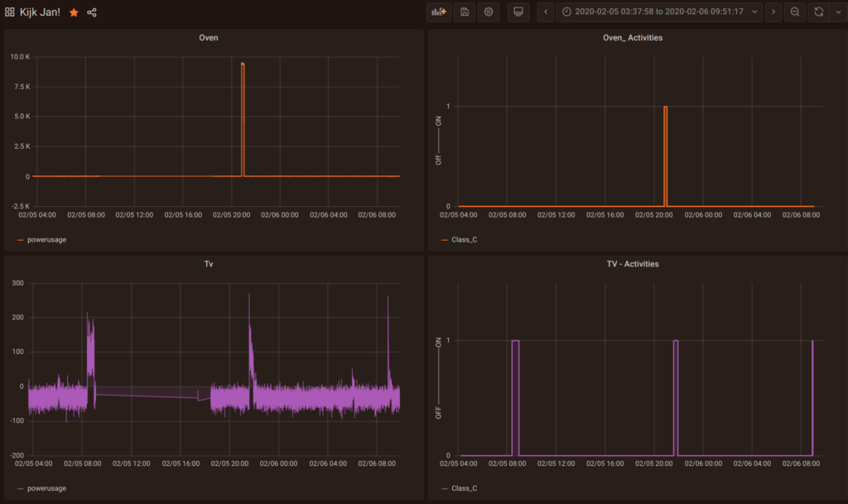Open Kijk Jan! dashboard title menu
The height and width of the screenshot is (504, 848).
click(40, 12)
